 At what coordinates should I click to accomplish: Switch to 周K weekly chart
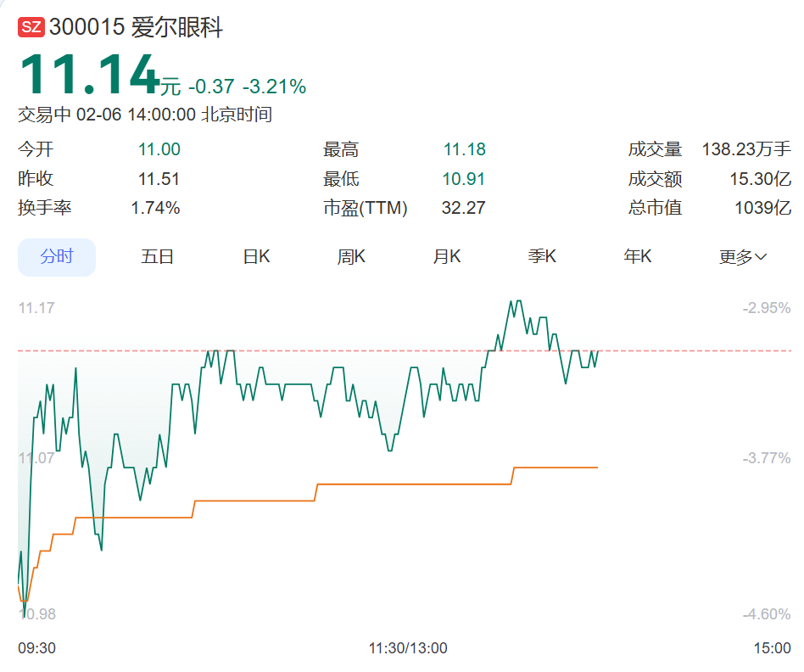(351, 256)
